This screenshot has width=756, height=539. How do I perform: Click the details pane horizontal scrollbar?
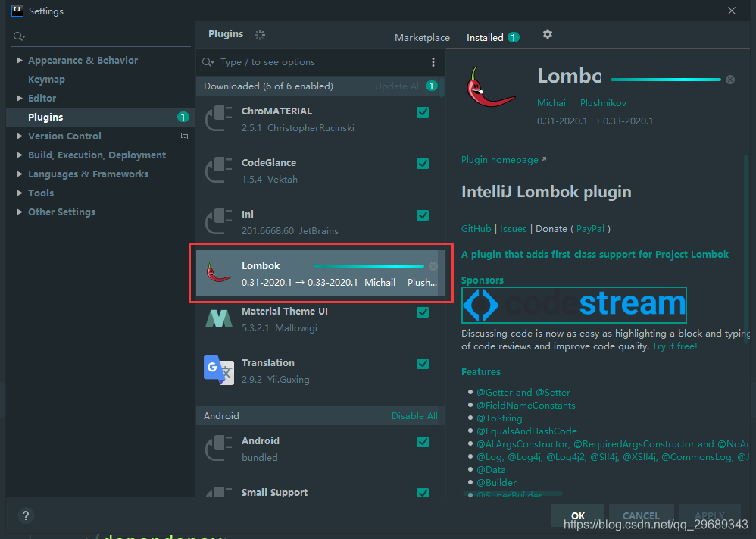coord(512,494)
